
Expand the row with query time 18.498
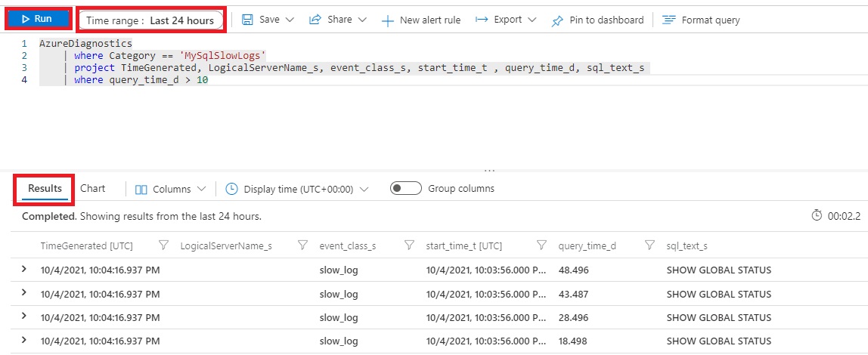(x=24, y=340)
